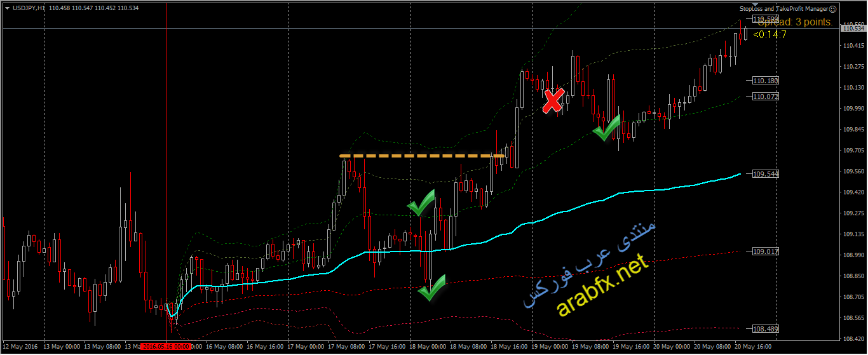Click 109.560 on the price scale
Image resolution: width=868 pixels, height=355 pixels.
click(853, 171)
